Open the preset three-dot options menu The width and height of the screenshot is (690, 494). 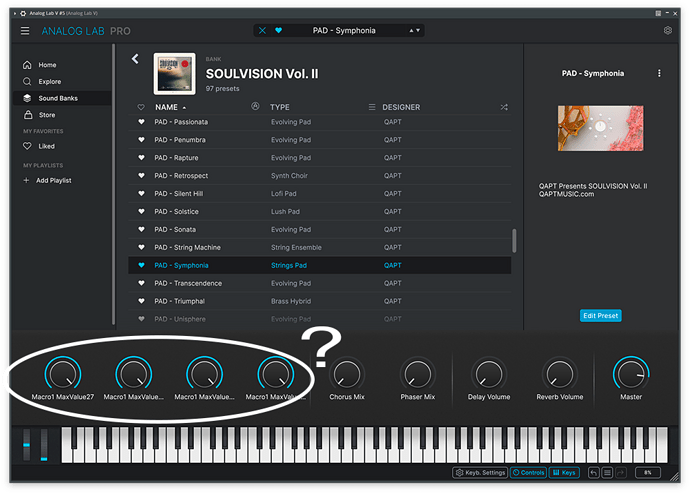point(659,73)
